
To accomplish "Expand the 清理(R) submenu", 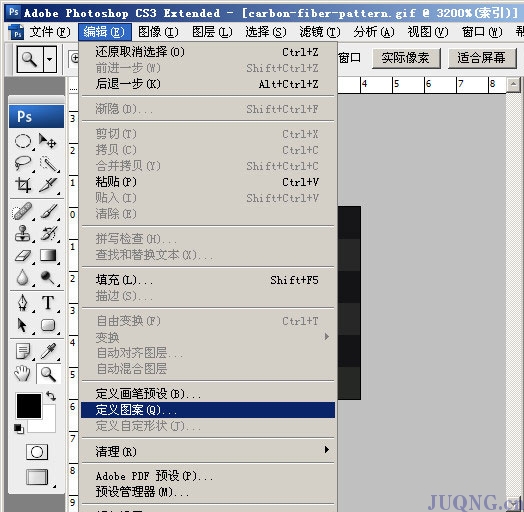I will [208, 451].
